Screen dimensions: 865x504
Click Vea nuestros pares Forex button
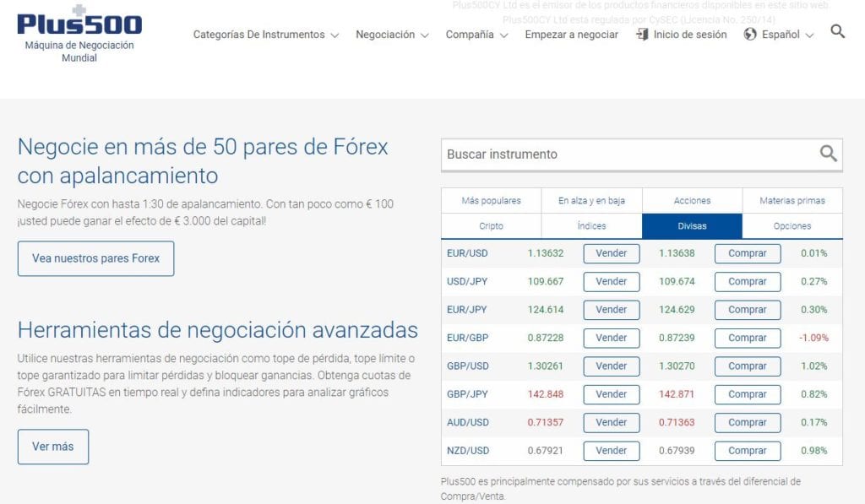pyautogui.click(x=96, y=258)
